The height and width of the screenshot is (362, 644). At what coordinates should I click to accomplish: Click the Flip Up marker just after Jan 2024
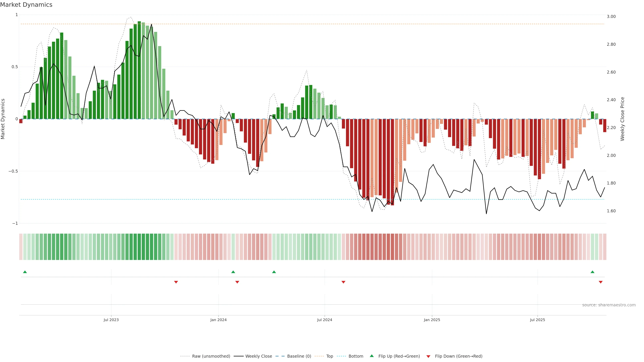click(x=233, y=272)
